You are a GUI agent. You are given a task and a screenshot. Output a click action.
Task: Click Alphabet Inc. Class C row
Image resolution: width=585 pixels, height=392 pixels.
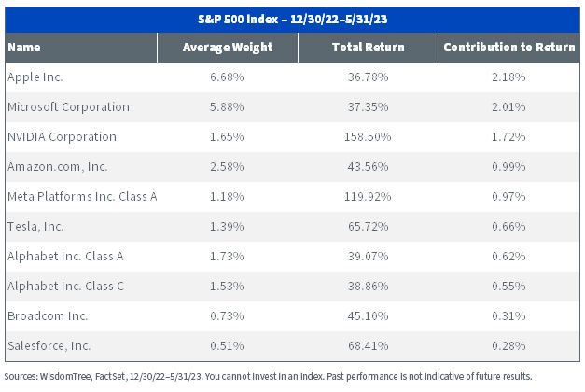pos(293,287)
